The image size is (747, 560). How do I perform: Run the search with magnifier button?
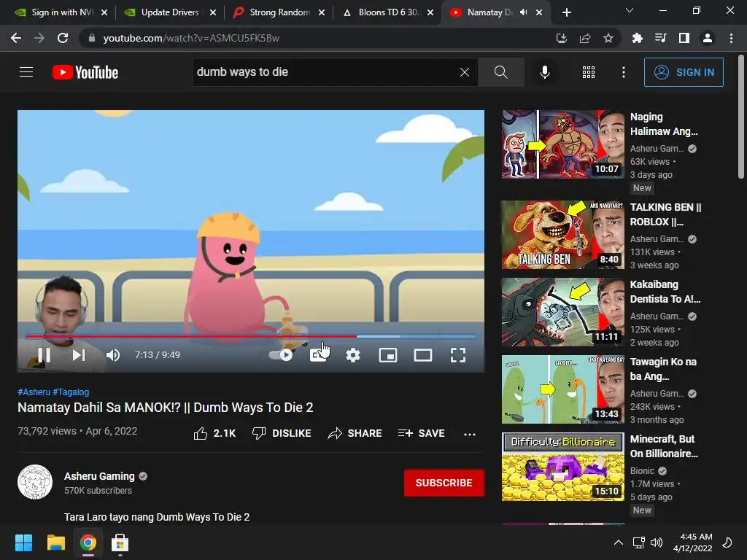(x=500, y=72)
